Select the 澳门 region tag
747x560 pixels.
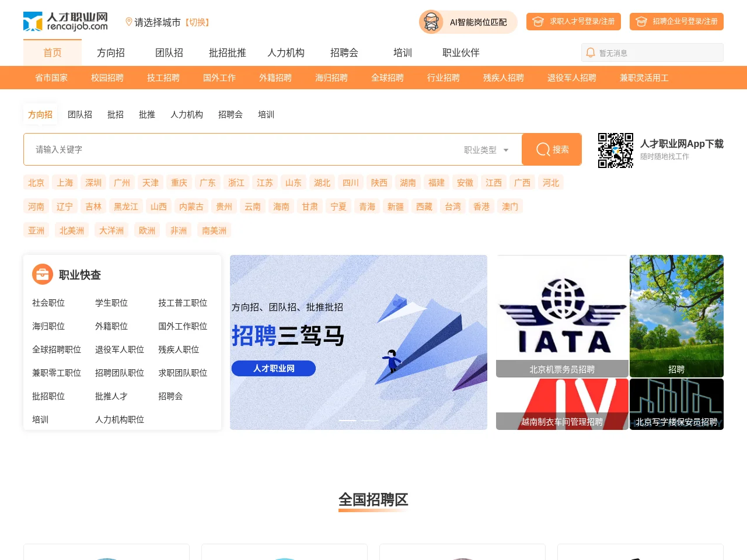(x=510, y=206)
